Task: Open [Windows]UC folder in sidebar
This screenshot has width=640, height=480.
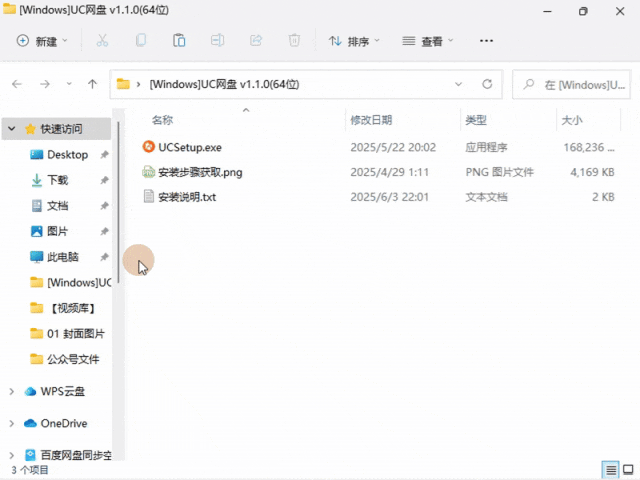Action: (x=79, y=282)
